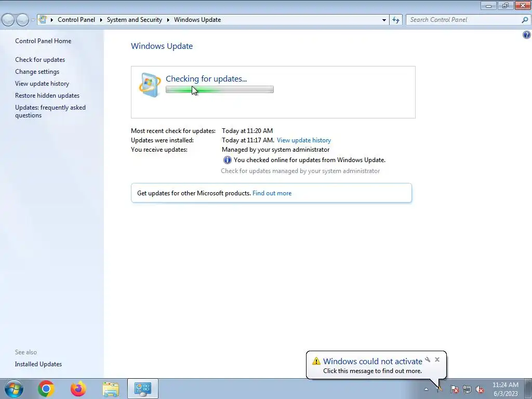The height and width of the screenshot is (399, 532).
Task: Click the address bar Control Panel icon
Action: click(43, 19)
